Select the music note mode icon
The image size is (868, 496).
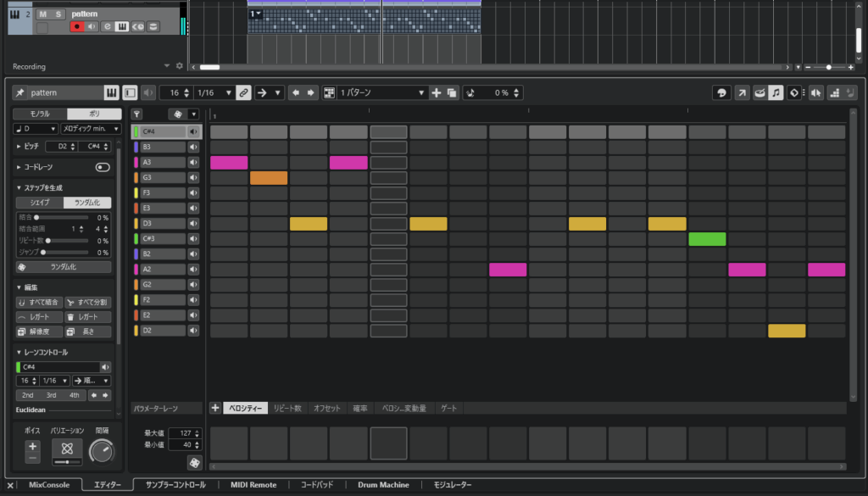pyautogui.click(x=776, y=92)
